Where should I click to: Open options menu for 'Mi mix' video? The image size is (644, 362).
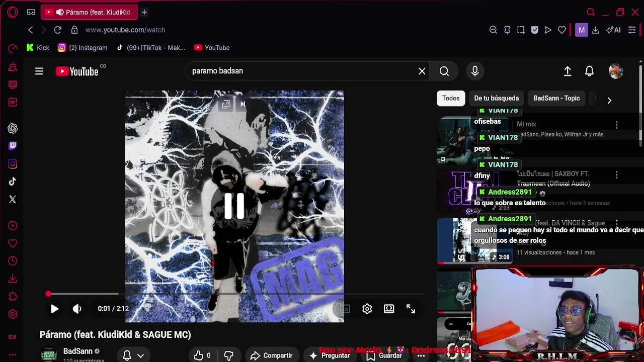[616, 125]
